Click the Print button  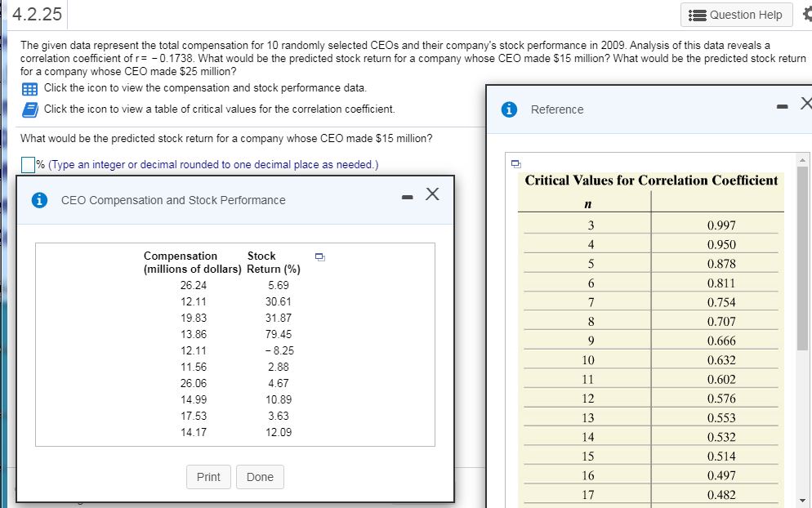(x=208, y=477)
